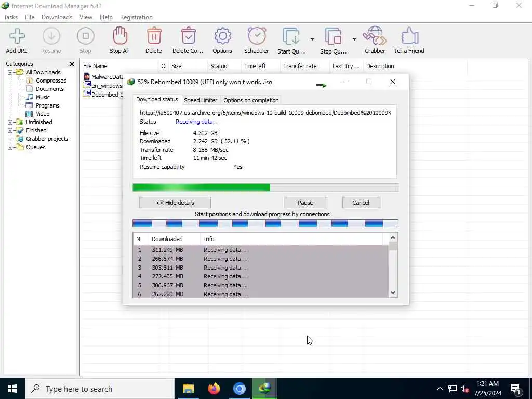Switch to Options on completion tab
The width and height of the screenshot is (532, 399).
[x=251, y=100]
